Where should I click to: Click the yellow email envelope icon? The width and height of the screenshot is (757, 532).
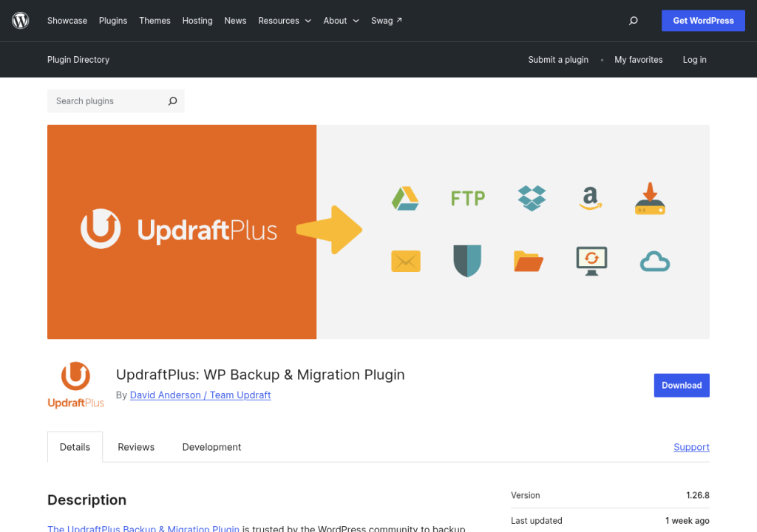(406, 261)
